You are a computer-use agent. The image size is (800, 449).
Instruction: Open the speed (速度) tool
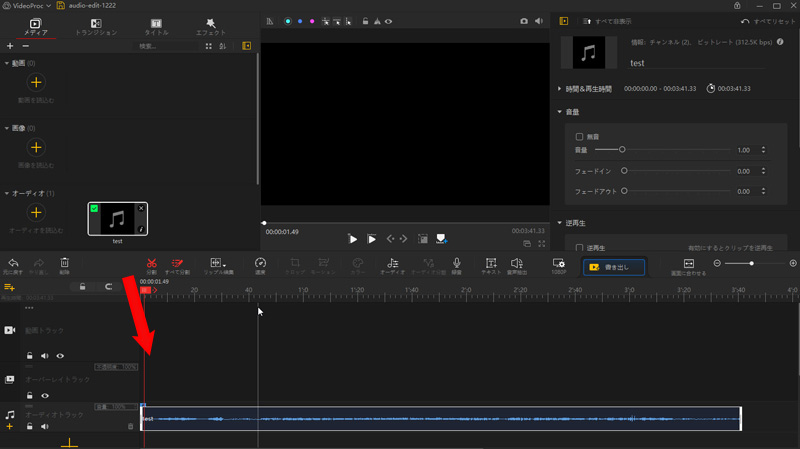point(260,263)
